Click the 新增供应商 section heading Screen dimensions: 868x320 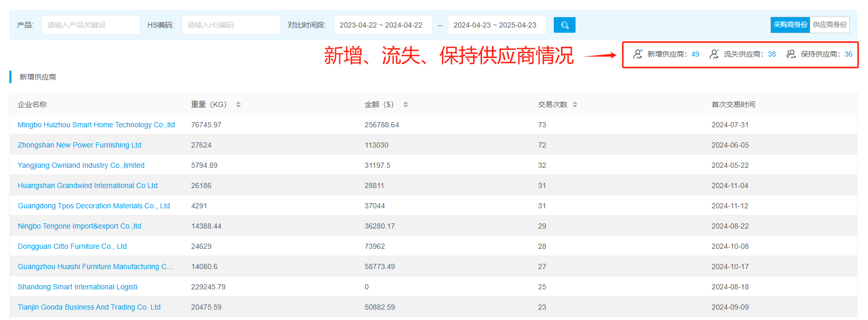point(38,77)
